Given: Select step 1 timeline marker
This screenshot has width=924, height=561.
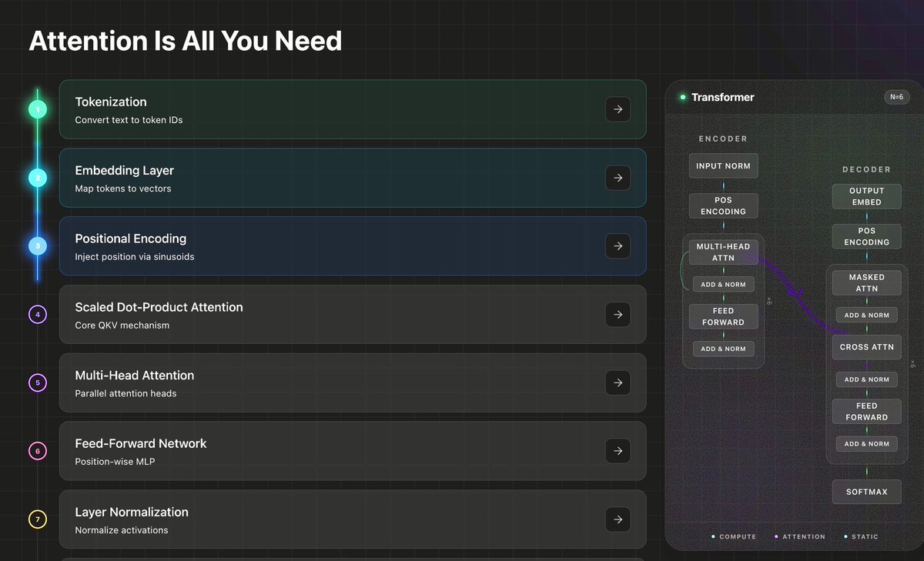Looking at the screenshot, I should [38, 109].
